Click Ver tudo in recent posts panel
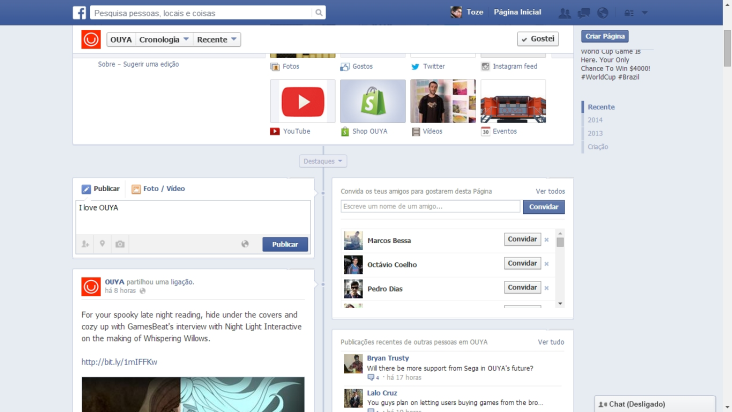The height and width of the screenshot is (412, 732). pyautogui.click(x=551, y=342)
